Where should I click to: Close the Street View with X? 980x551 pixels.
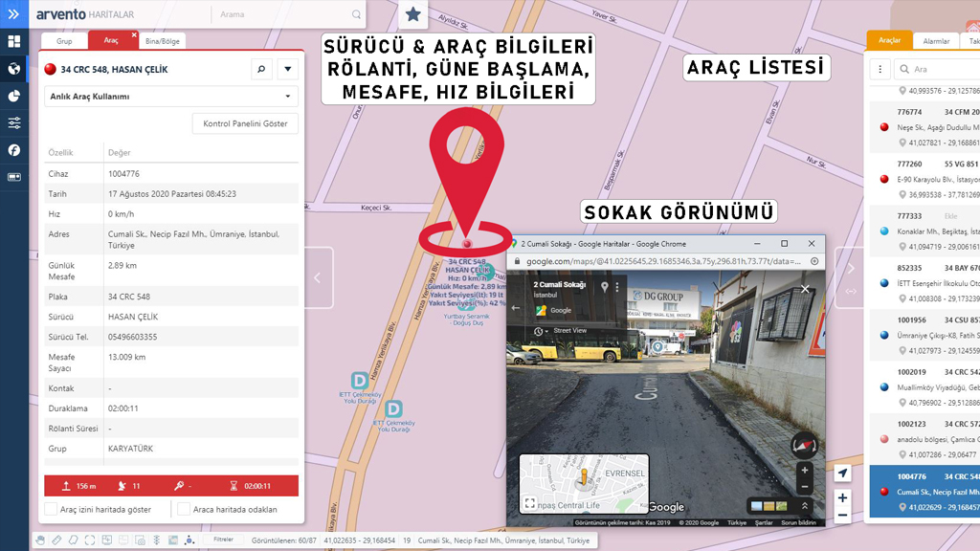[x=805, y=289]
